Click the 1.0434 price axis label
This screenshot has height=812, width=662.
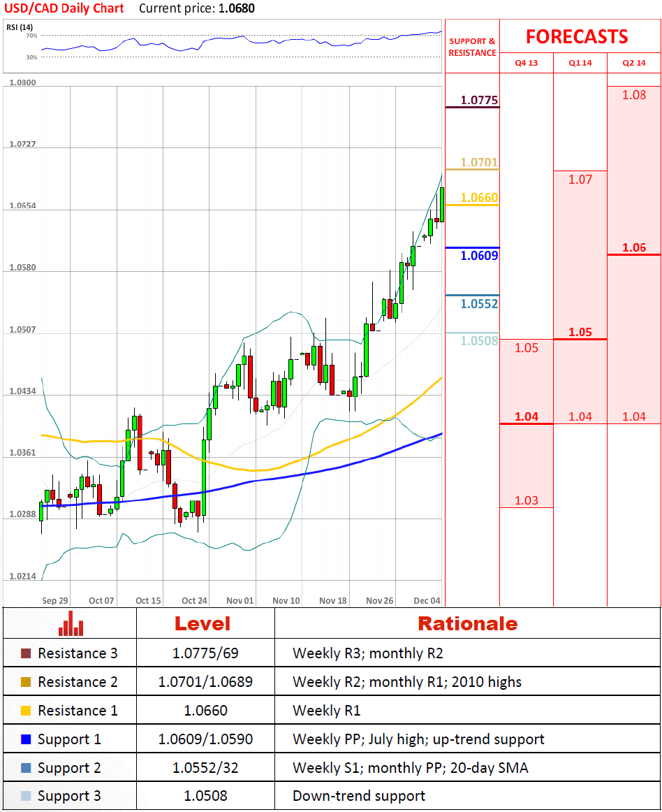[x=23, y=391]
